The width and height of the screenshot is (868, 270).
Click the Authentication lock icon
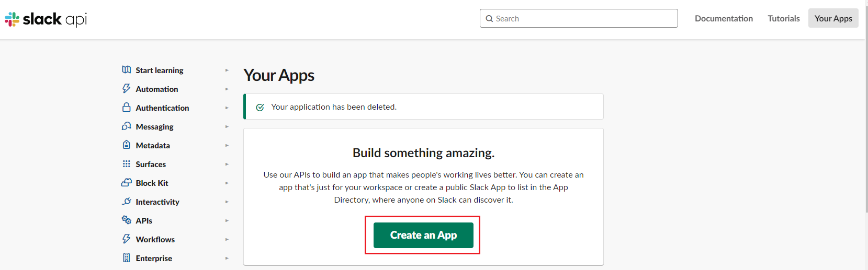126,107
